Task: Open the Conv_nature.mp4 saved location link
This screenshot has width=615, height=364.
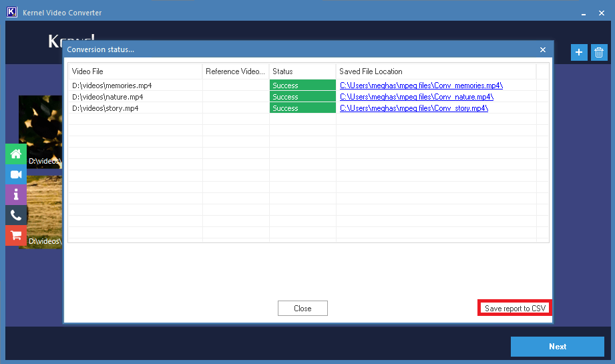Action: pos(417,97)
